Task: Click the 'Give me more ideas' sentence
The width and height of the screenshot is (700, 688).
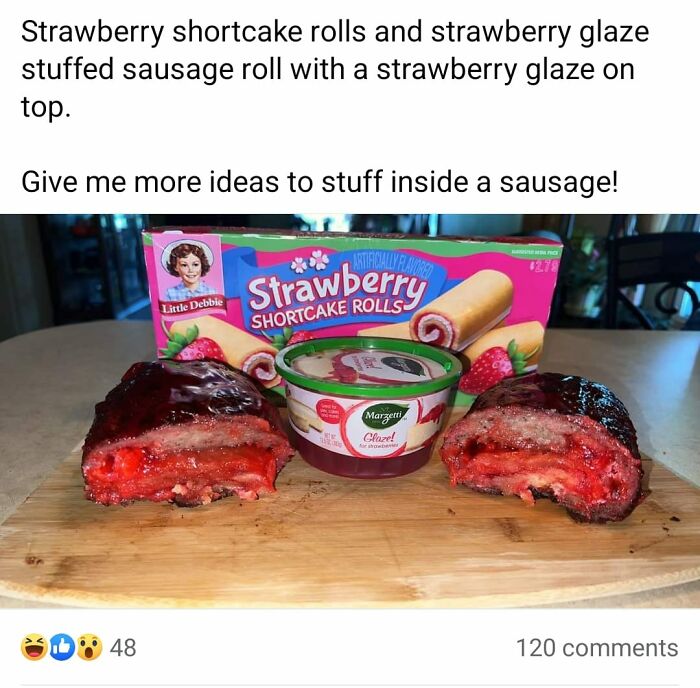Action: tap(320, 182)
